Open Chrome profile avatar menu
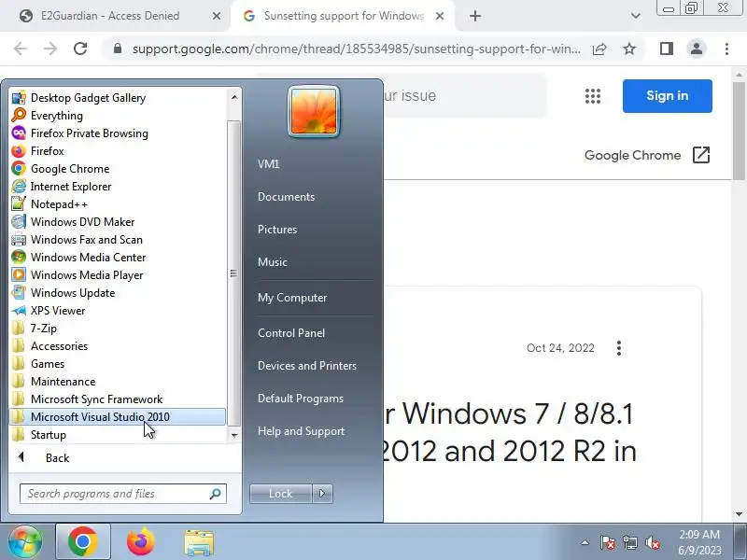 click(696, 49)
